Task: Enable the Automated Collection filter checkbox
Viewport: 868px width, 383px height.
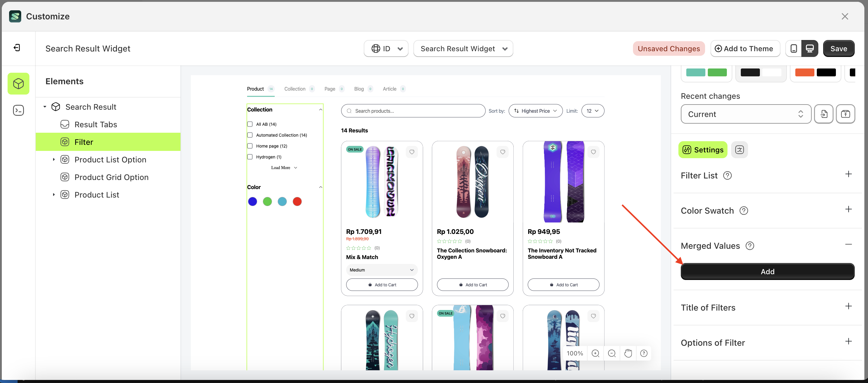Action: click(x=250, y=135)
